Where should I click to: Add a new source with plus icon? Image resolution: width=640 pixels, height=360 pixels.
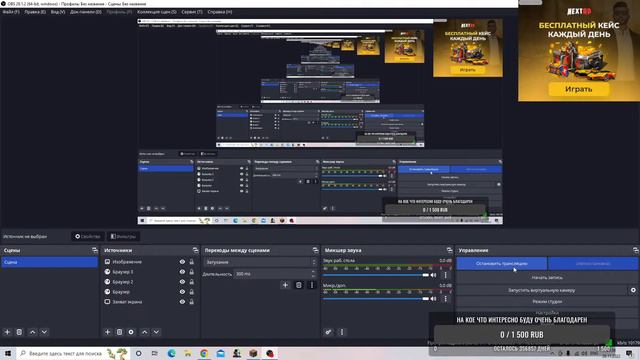[x=107, y=332]
